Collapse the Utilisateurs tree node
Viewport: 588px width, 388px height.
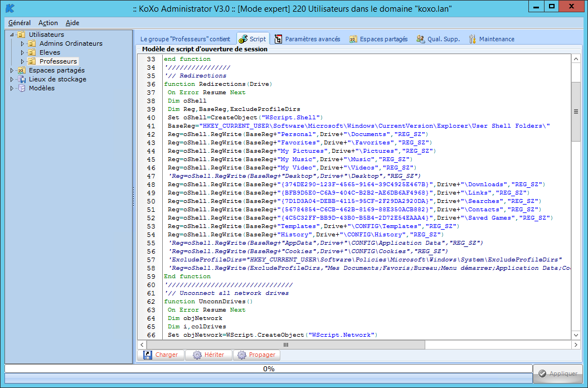point(12,35)
